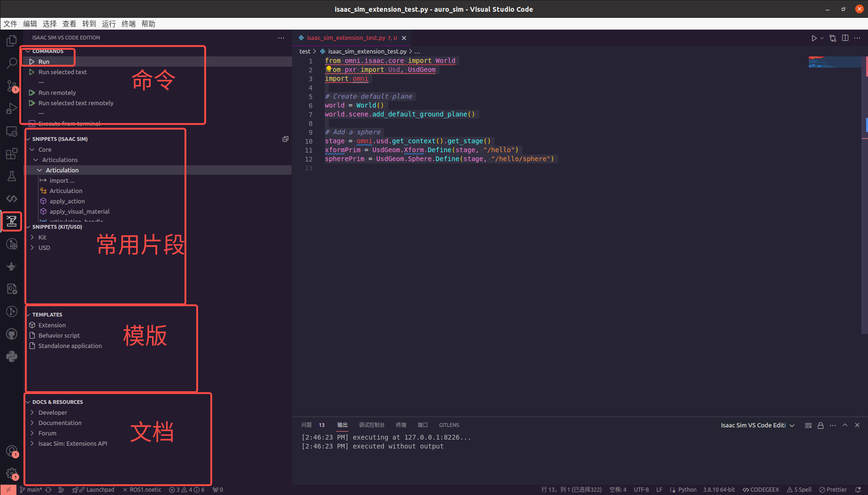This screenshot has width=868, height=495.
Task: Maximize the bottom panel size
Action: coord(845,425)
